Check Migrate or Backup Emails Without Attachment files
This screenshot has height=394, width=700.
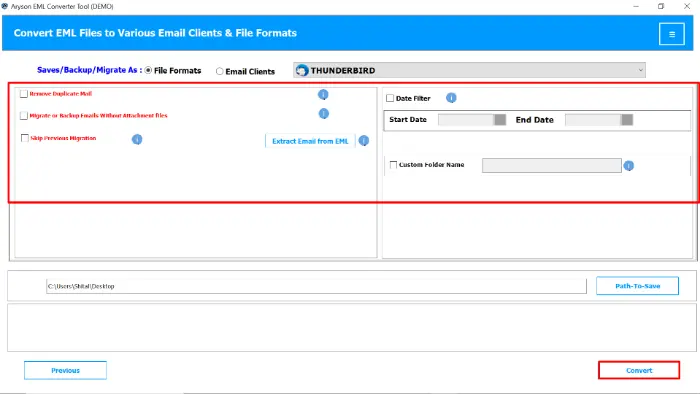(24, 116)
